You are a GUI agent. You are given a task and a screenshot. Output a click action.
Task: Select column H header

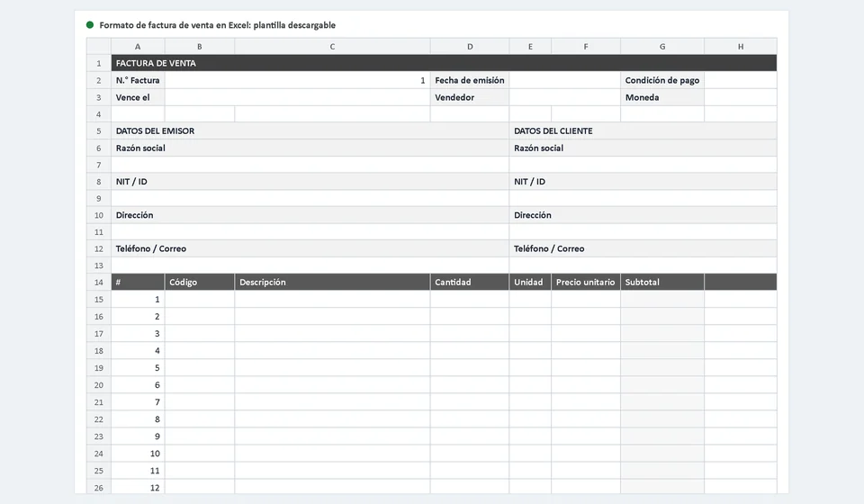click(741, 47)
